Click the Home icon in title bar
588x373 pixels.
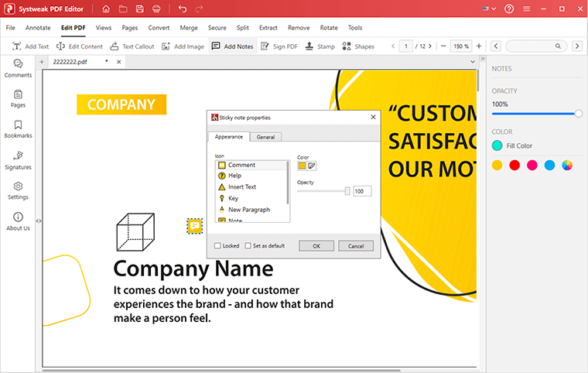(106, 9)
